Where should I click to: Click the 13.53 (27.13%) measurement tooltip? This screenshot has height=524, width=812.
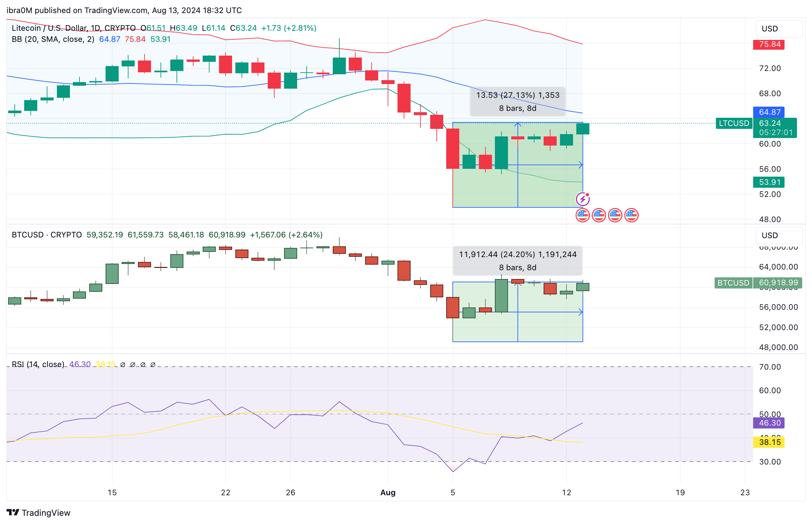pos(517,101)
